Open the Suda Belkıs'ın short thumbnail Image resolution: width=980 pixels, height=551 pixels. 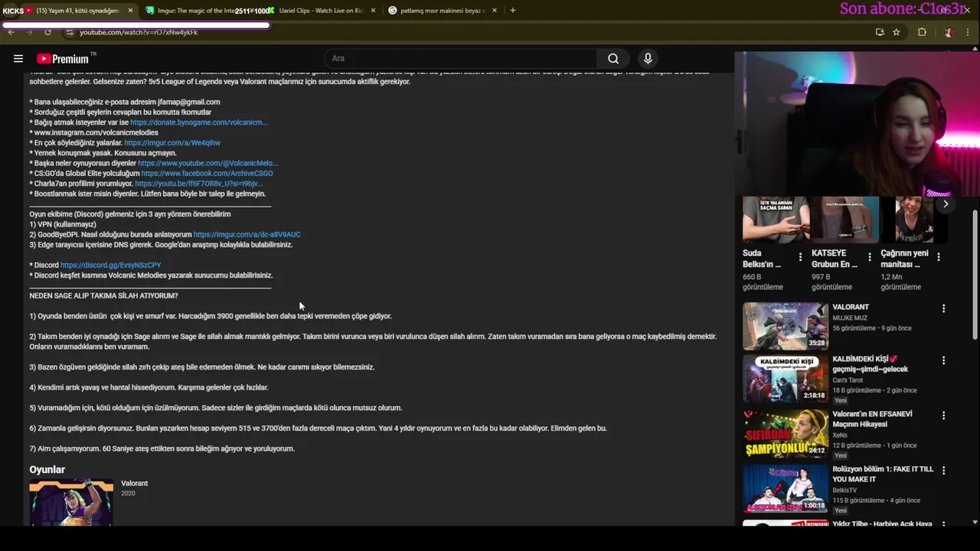point(776,219)
